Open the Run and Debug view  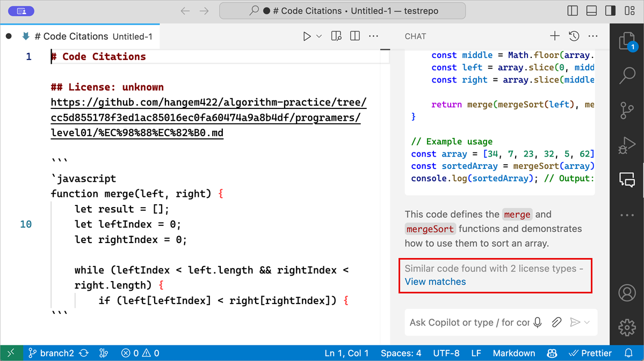click(626, 145)
